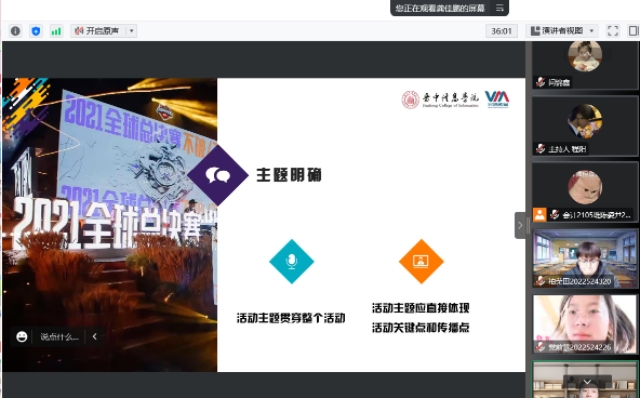This screenshot has height=398, width=640.
Task: Click the 活动主题应直接体现 slide text
Action: point(421,308)
